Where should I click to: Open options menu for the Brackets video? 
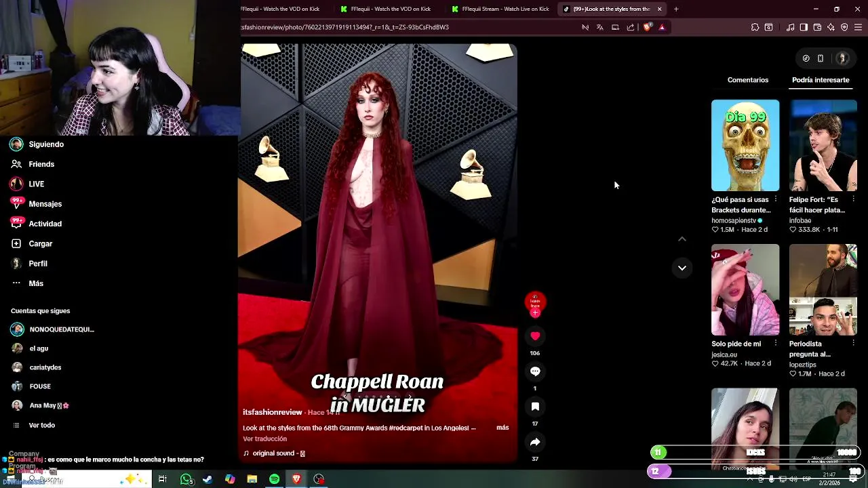775,199
